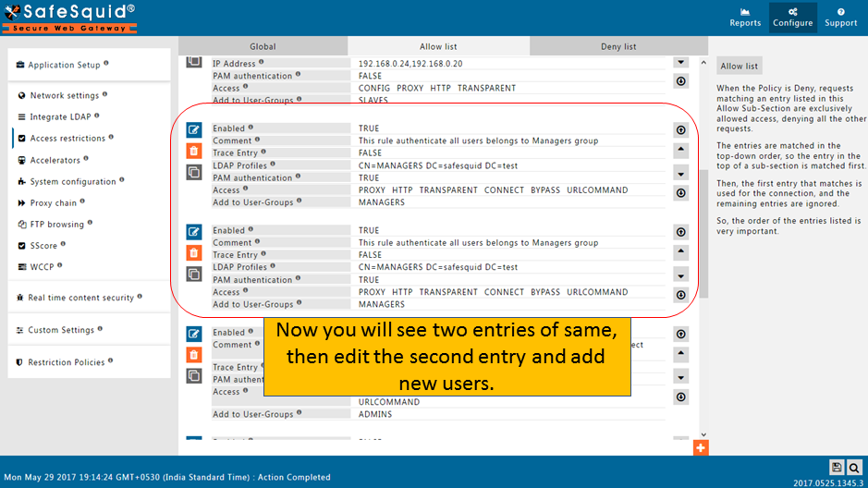
Task: Switch to the Global tab
Action: click(x=263, y=46)
